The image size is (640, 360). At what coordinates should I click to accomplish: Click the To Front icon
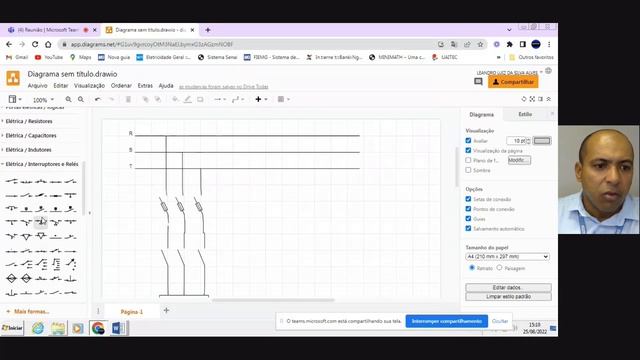[145, 99]
